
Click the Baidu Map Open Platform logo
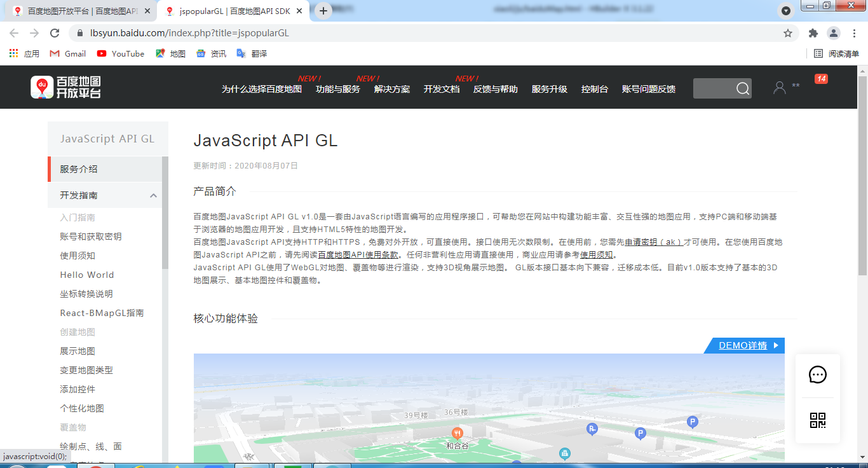tap(65, 87)
